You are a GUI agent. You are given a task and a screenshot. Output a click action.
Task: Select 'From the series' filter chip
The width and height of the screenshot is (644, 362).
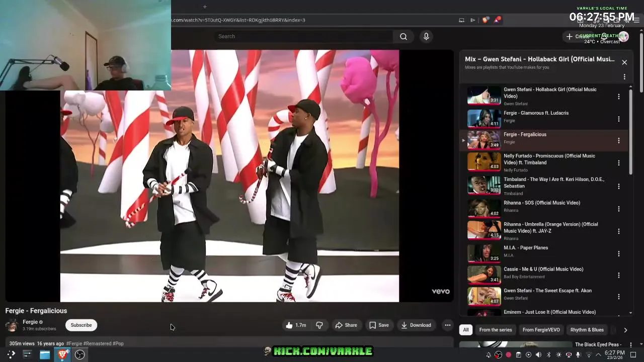click(496, 330)
